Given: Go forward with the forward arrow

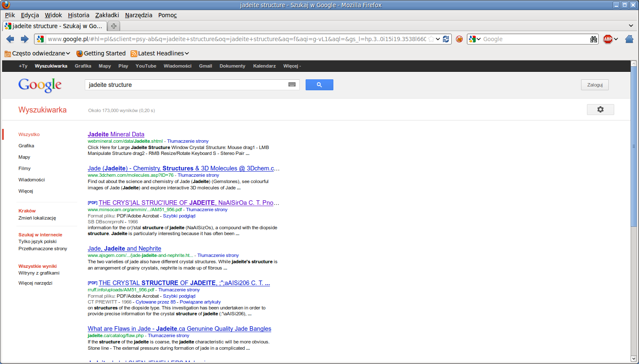Looking at the screenshot, I should pos(25,39).
